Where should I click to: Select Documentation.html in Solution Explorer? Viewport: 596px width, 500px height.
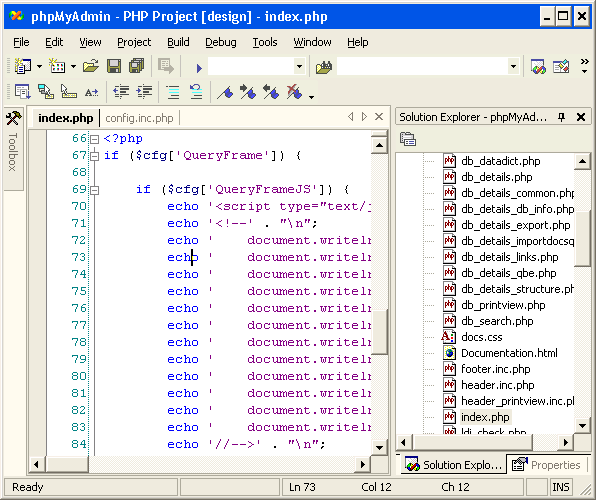[509, 353]
